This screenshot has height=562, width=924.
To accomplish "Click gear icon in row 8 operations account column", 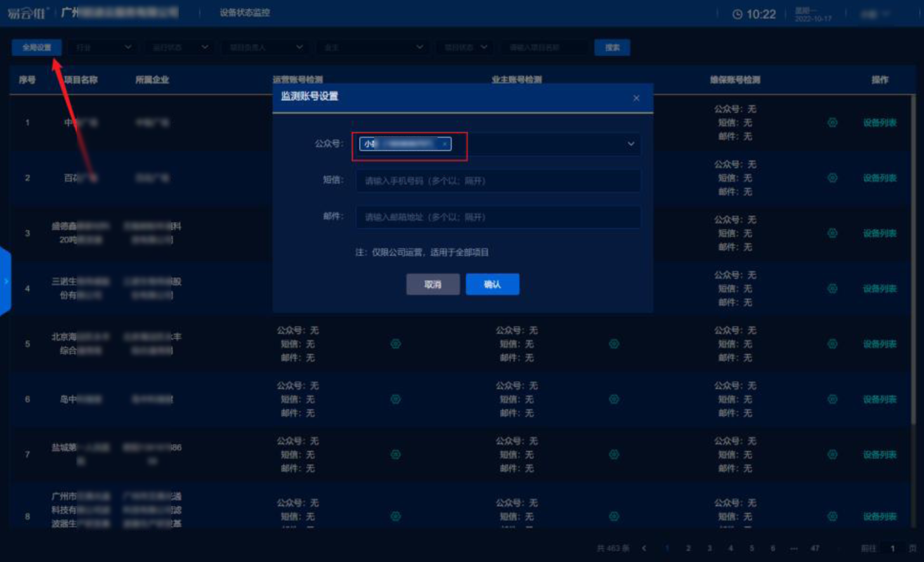I will pyautogui.click(x=395, y=516).
